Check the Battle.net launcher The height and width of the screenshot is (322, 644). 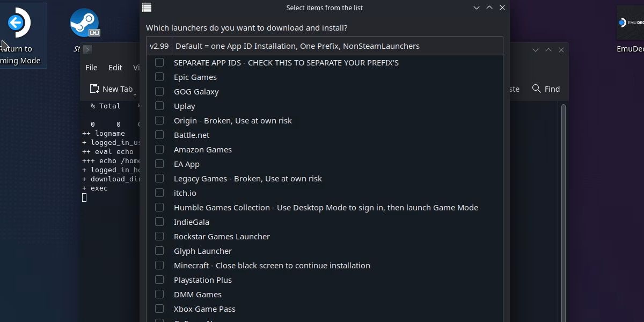159,135
